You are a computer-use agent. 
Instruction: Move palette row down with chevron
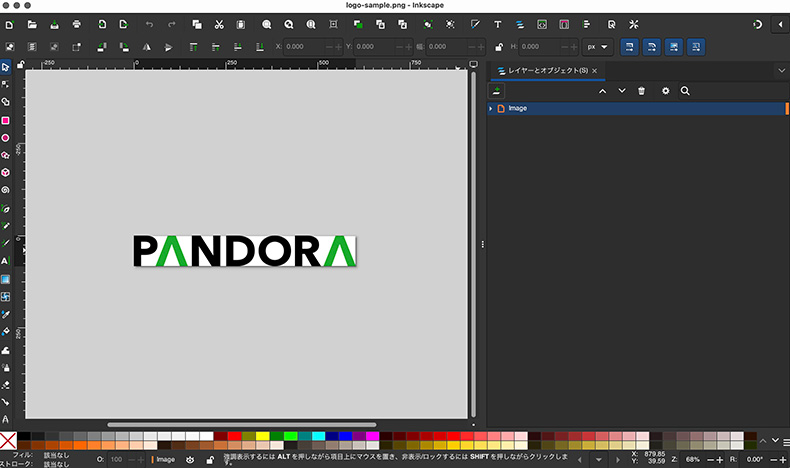point(775,440)
